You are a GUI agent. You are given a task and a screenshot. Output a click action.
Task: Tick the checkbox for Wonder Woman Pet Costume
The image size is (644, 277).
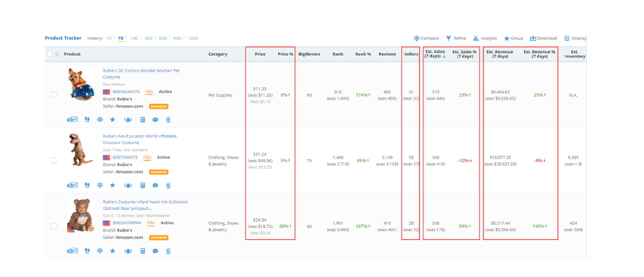[54, 95]
